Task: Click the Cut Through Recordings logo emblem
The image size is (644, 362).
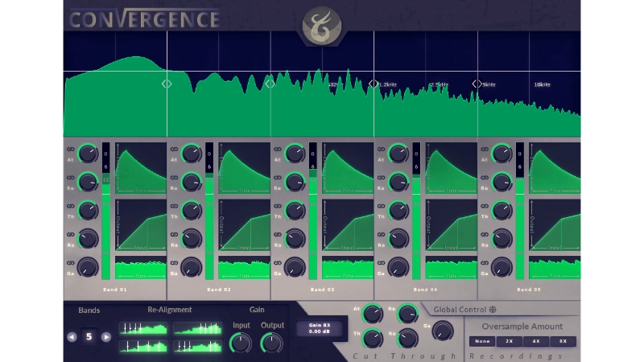Action: point(322,26)
